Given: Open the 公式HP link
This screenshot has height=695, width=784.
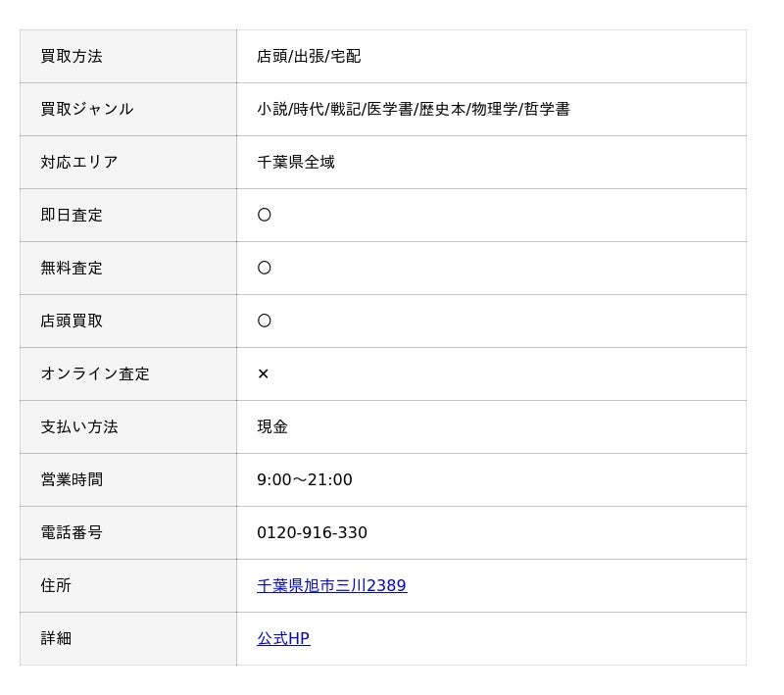Looking at the screenshot, I should (283, 638).
